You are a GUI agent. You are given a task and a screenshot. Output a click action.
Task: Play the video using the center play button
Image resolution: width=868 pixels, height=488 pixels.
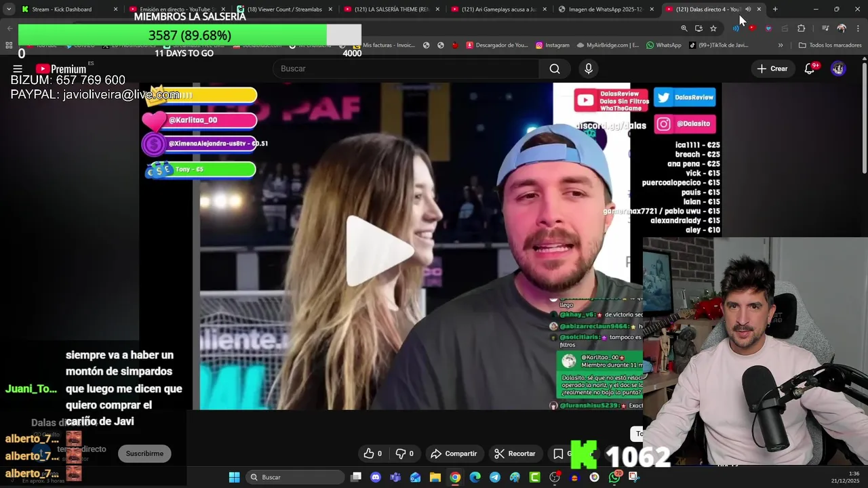tap(380, 251)
